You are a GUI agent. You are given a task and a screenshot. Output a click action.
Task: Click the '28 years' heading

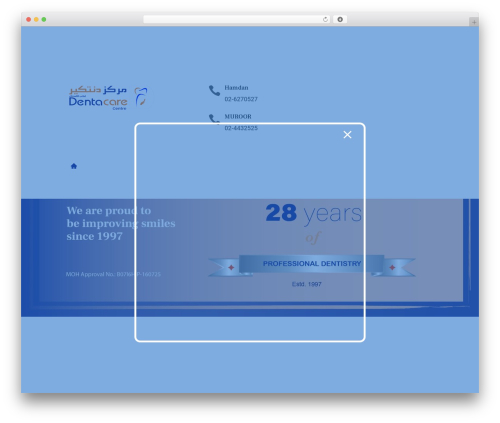coord(314,213)
